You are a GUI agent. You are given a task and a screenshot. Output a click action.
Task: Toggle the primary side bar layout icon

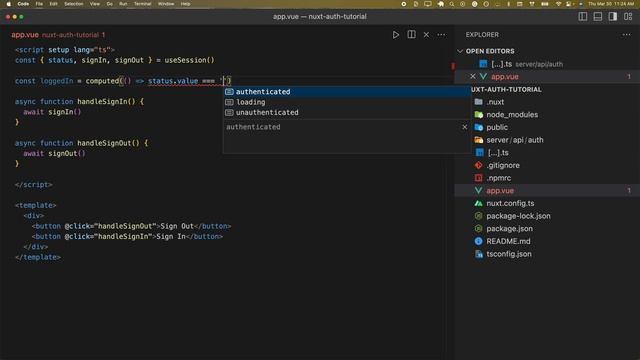pyautogui.click(x=582, y=16)
